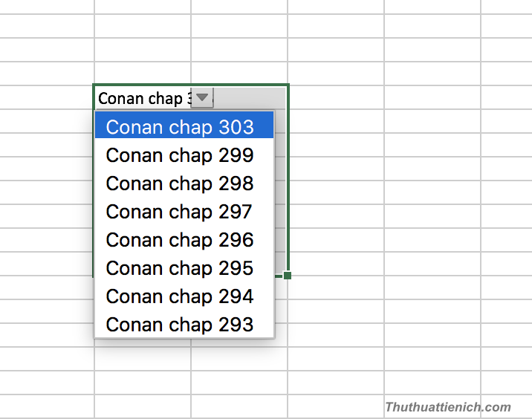Image resolution: width=532 pixels, height=419 pixels.
Task: Click the green fill handle of selection
Action: pos(288,276)
